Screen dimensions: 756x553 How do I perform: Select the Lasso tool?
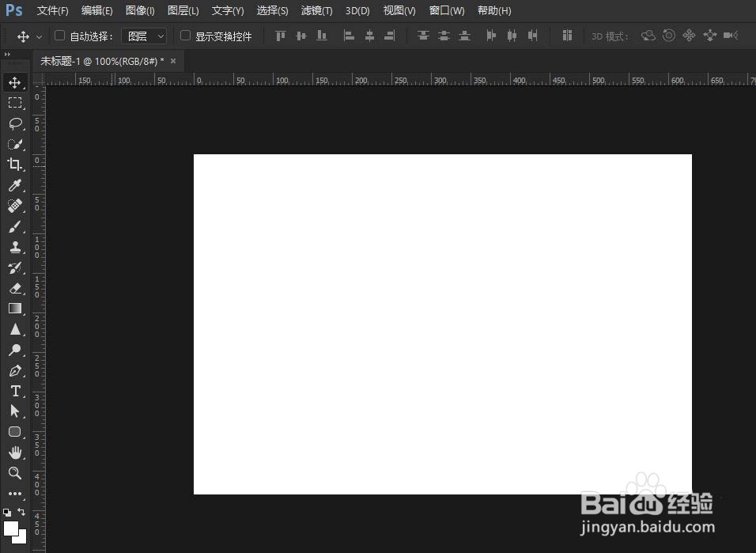(x=15, y=123)
